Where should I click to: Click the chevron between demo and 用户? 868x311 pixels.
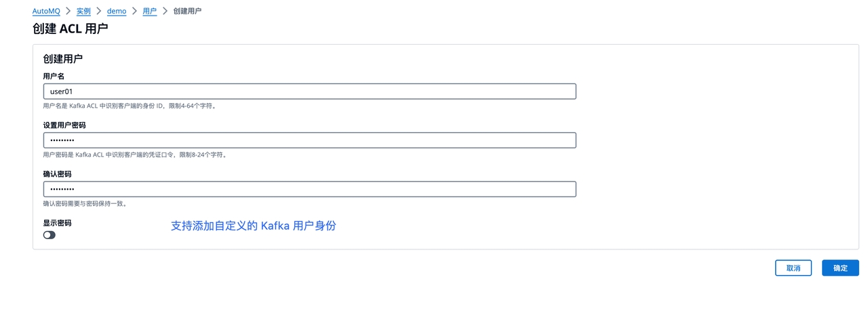click(x=134, y=12)
